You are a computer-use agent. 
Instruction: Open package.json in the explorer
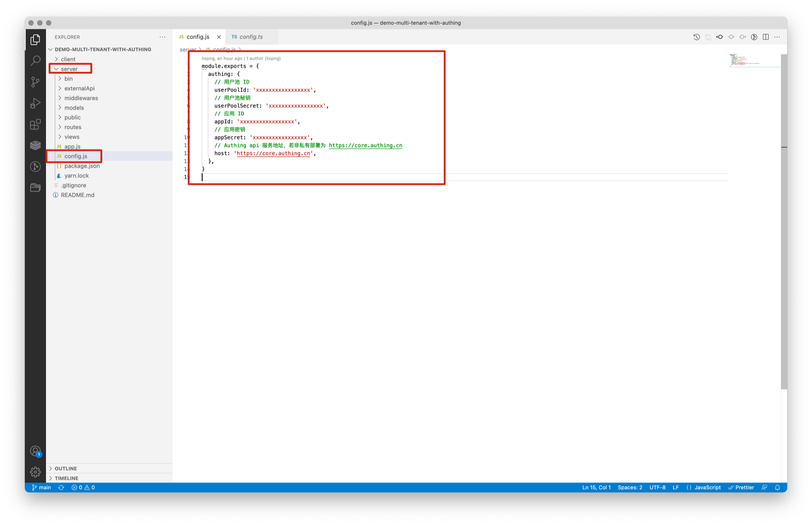[x=82, y=166]
